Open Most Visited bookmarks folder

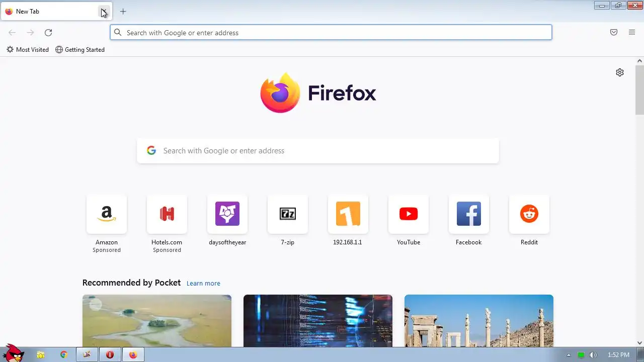tap(28, 50)
